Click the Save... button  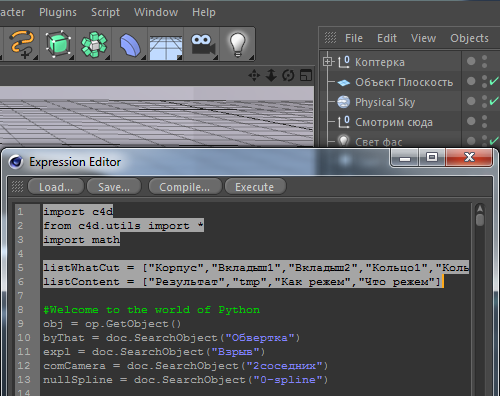(114, 187)
